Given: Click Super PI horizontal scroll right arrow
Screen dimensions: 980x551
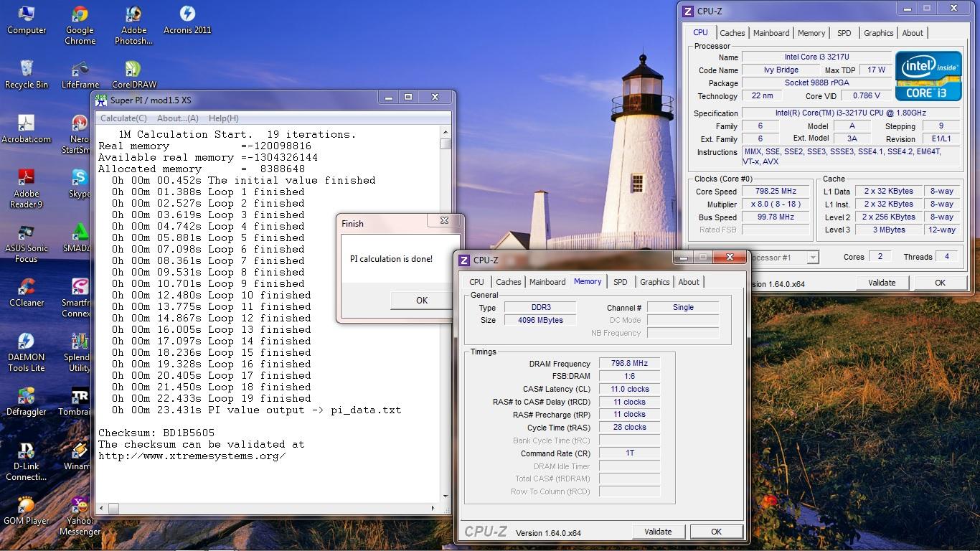Looking at the screenshot, I should (433, 508).
